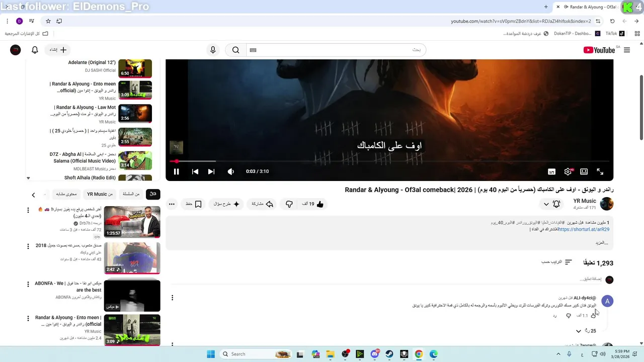Open File Explorer from taskbar
Screen dimensions: 644x362
(x=330, y=354)
